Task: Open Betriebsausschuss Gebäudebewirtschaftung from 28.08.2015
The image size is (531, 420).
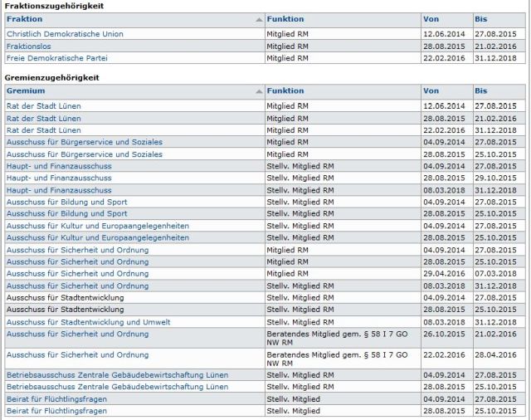Action: (118, 387)
